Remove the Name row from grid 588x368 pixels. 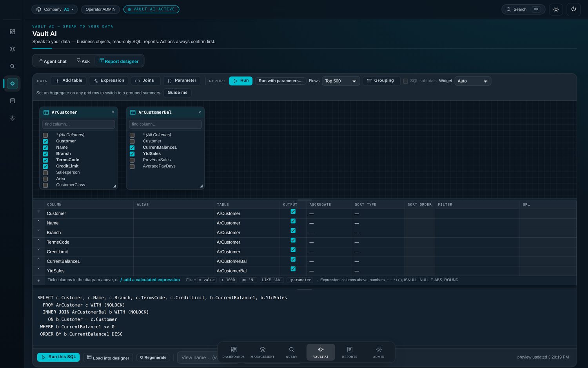point(38,221)
